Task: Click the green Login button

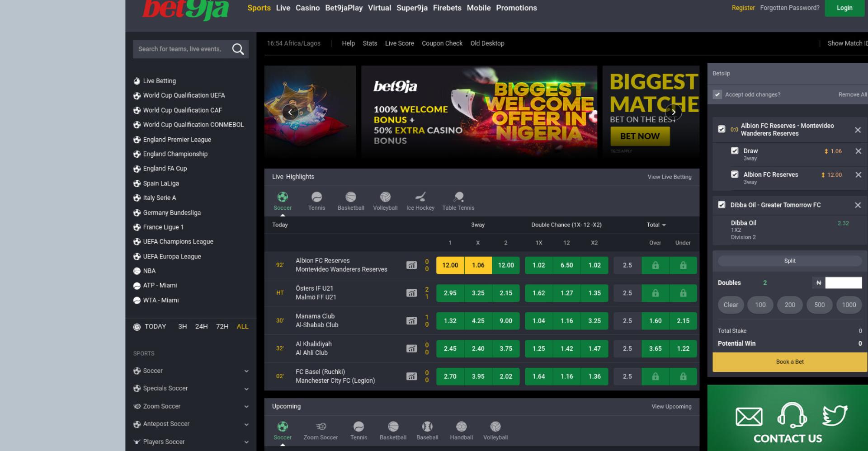Action: point(844,8)
